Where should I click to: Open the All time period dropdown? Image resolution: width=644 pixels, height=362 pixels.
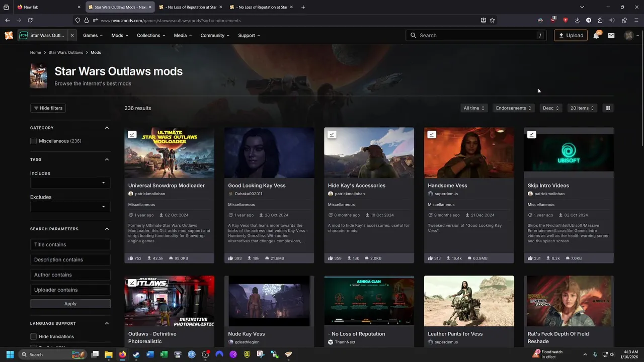(474, 108)
